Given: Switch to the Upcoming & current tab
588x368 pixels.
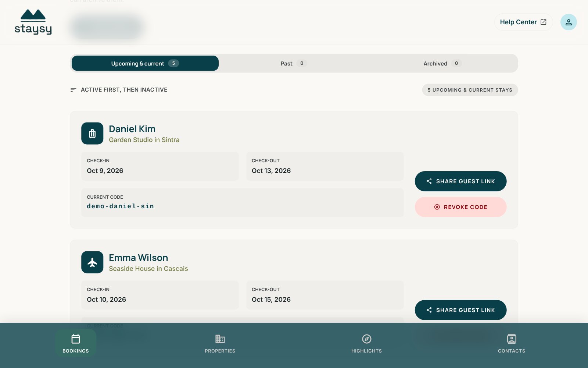Looking at the screenshot, I should click(x=145, y=63).
